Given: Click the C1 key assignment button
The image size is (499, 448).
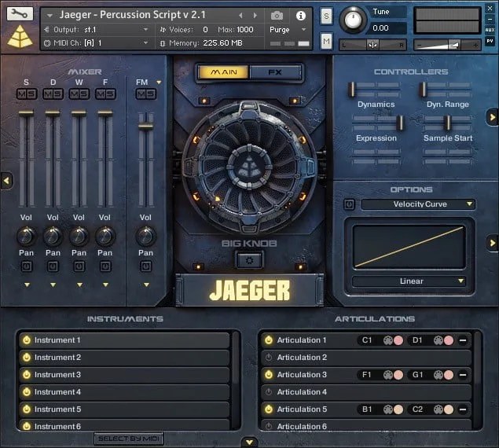Looking at the screenshot, I should click(x=367, y=340).
